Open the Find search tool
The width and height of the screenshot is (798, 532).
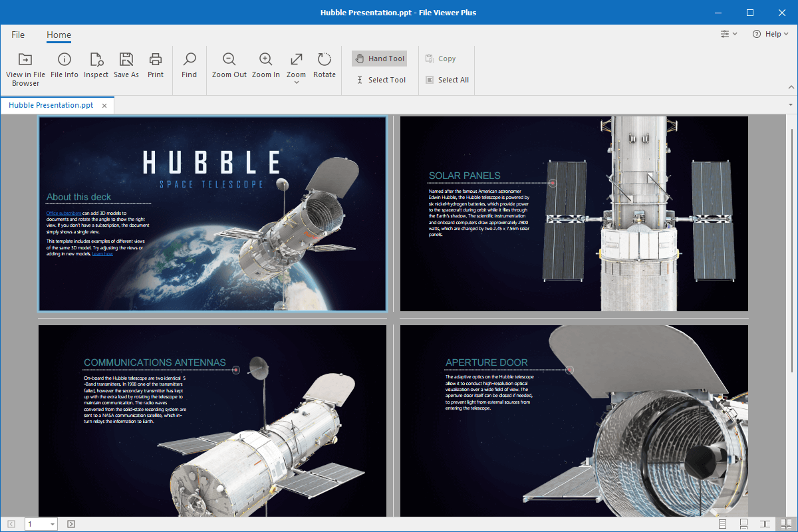click(x=190, y=66)
